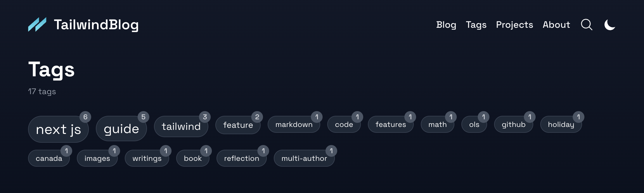Viewport: 644px width, 193px height.
Task: Go to the Tags nav item
Action: point(476,25)
